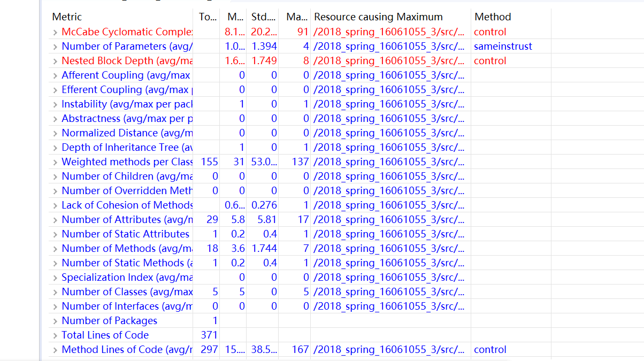Image resolution: width=644 pixels, height=361 pixels.
Task: Select the Number of Interfaces row
Action: (301, 306)
